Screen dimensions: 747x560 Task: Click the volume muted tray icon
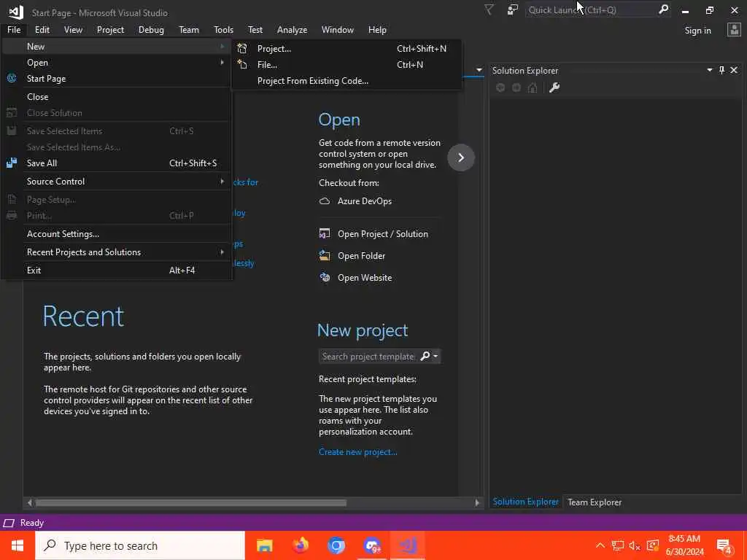(634, 545)
